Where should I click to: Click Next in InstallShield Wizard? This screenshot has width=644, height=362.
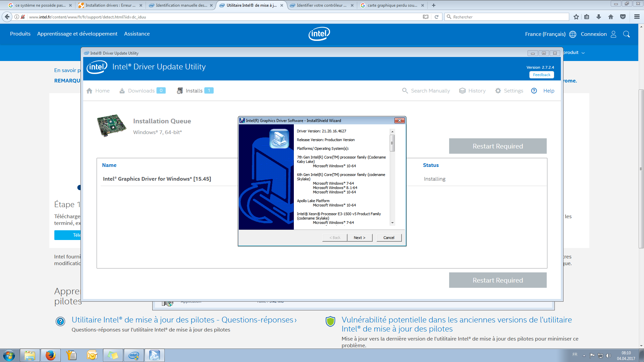click(x=360, y=238)
